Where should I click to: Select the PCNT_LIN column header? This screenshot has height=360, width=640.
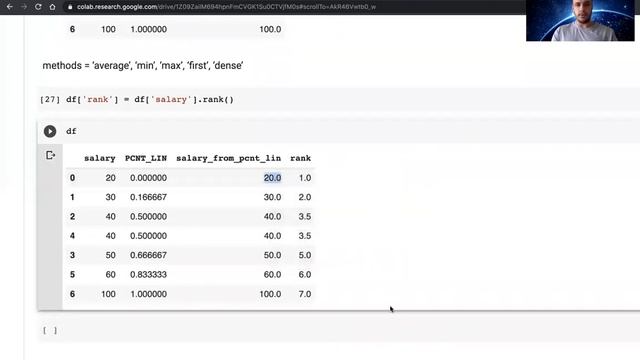146,158
